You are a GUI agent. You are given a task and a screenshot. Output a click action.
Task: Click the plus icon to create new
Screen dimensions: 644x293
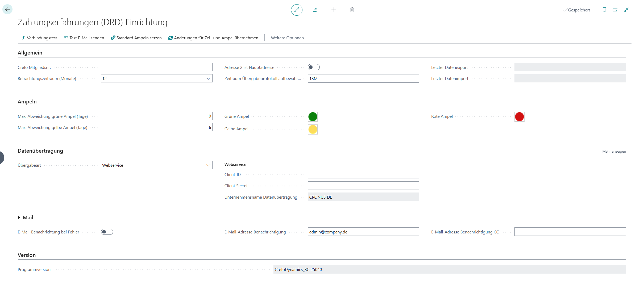point(334,10)
